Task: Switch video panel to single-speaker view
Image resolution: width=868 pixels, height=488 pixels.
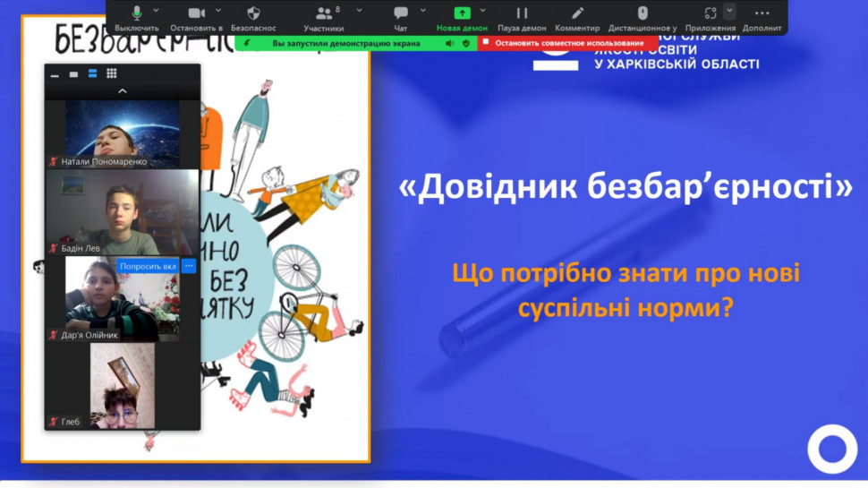Action: coord(73,74)
